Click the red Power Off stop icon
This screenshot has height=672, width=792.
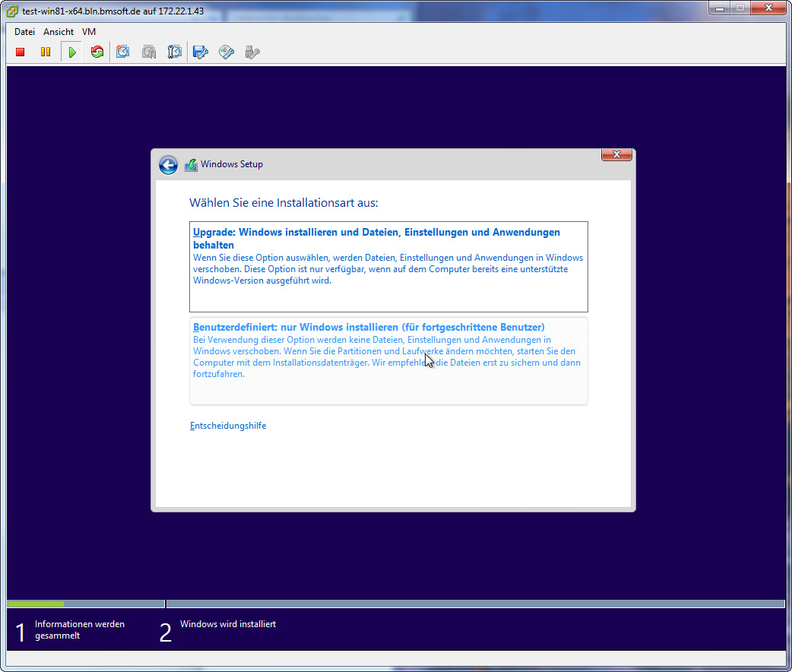point(21,52)
